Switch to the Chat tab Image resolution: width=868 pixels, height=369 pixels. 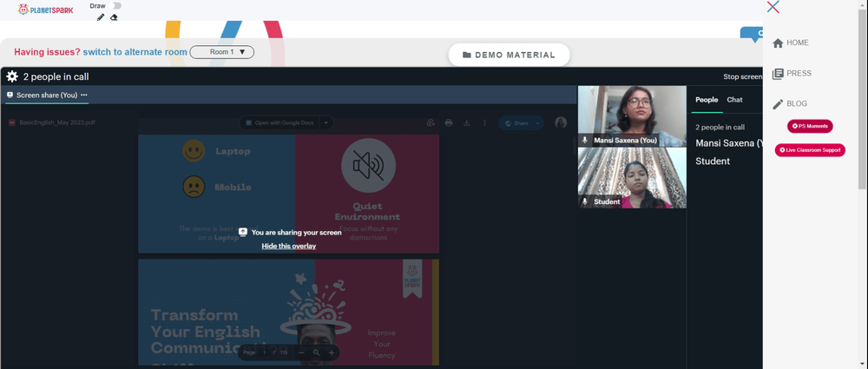pyautogui.click(x=734, y=100)
